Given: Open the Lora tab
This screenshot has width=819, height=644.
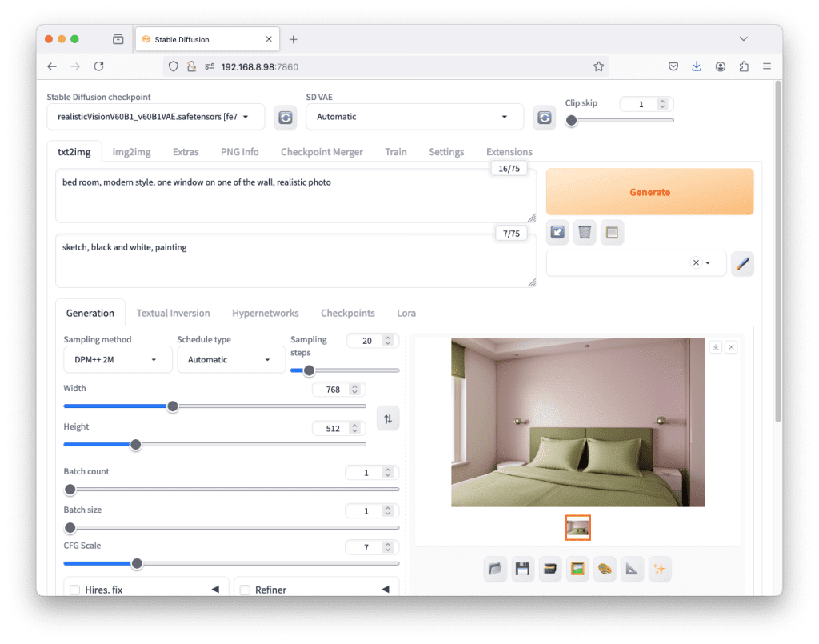Looking at the screenshot, I should (406, 313).
